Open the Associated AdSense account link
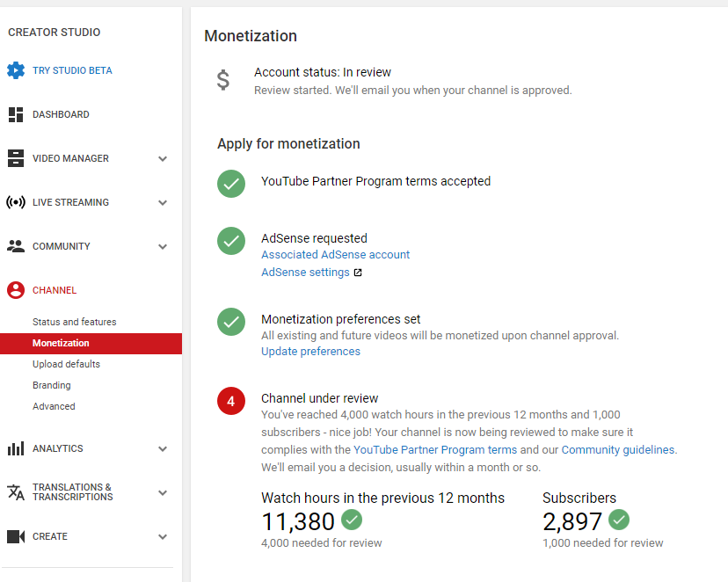Screen dimensions: 728x582 pos(335,254)
